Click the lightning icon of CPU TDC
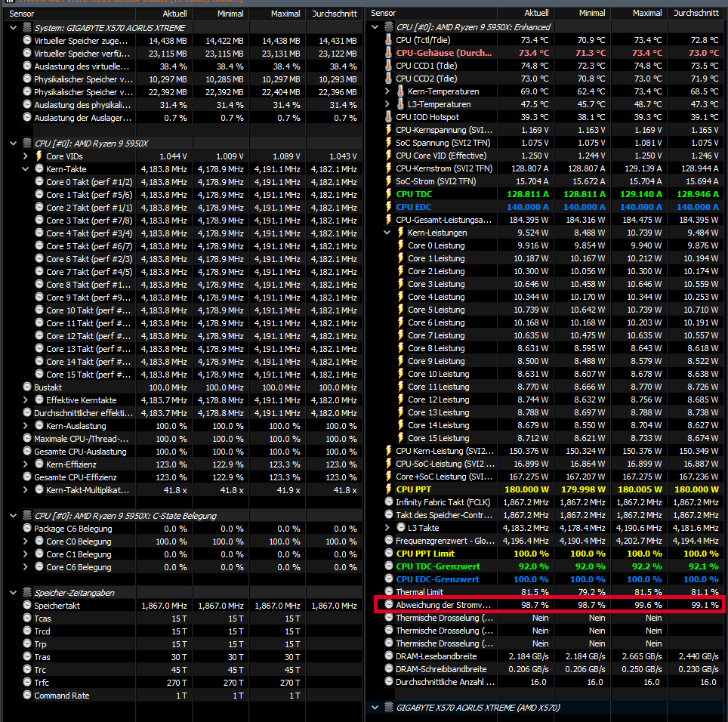The height and width of the screenshot is (722, 728). (389, 194)
